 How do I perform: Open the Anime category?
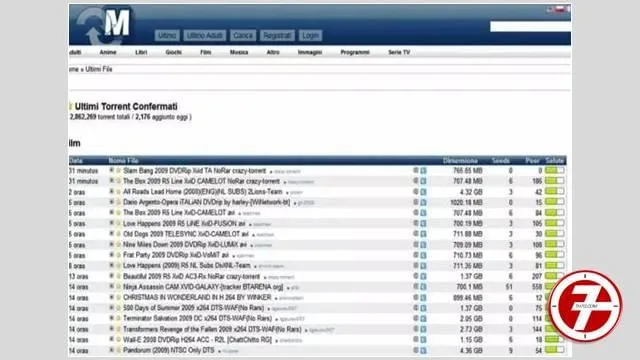(108, 52)
